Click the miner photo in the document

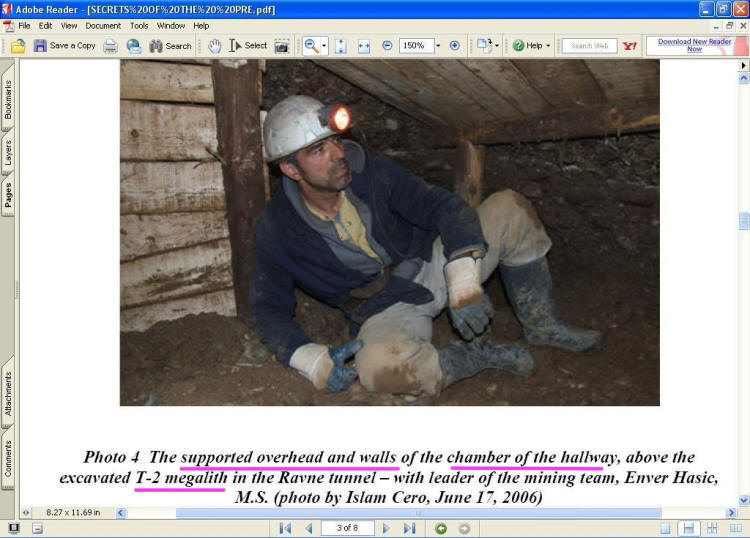tap(390, 232)
